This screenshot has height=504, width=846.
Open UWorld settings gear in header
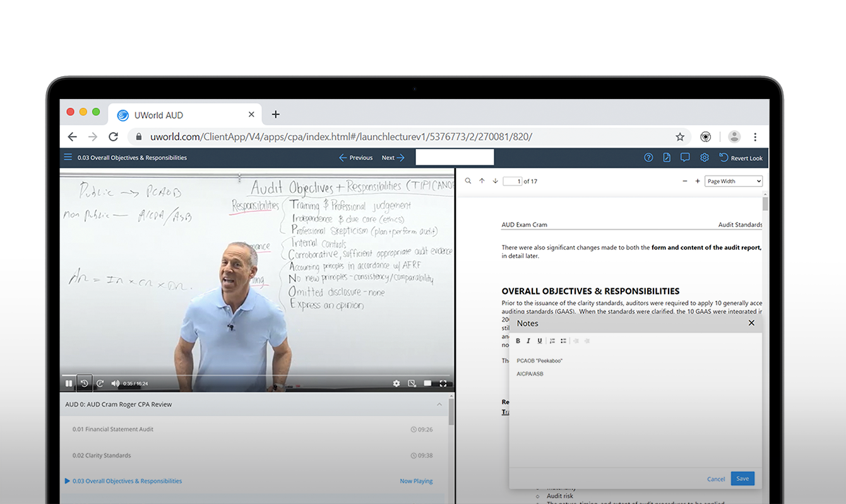point(705,158)
